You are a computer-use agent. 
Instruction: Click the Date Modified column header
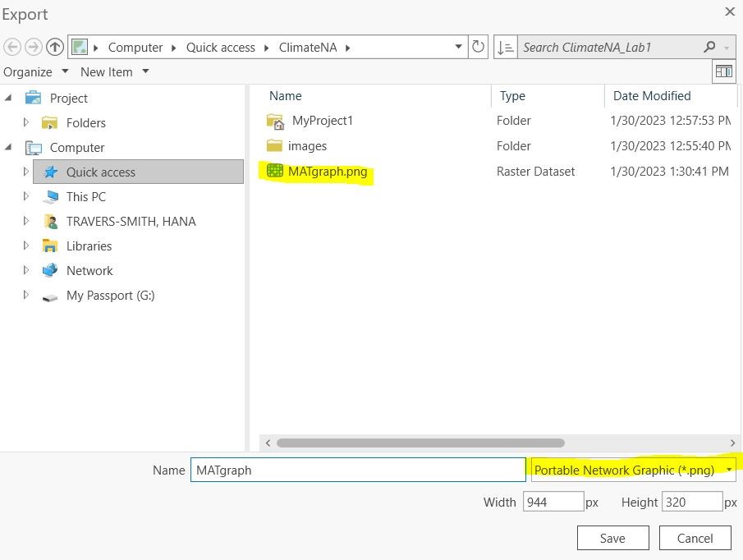point(652,96)
